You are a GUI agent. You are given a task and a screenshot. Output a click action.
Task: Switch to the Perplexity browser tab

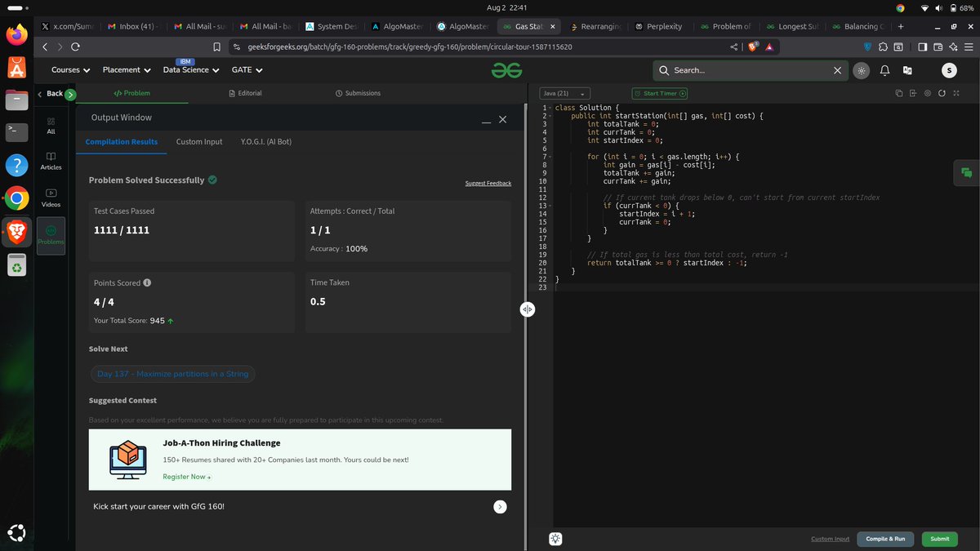663,27
